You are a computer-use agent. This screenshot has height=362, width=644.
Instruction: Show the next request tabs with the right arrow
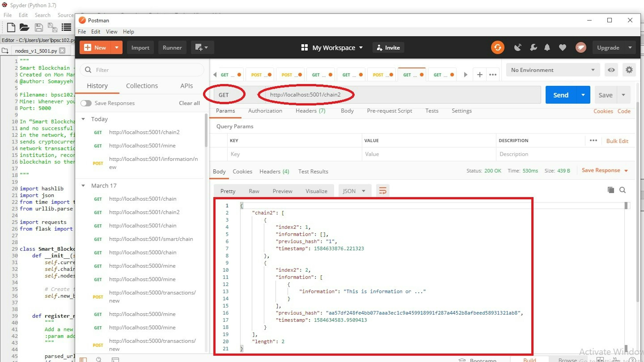(x=465, y=75)
